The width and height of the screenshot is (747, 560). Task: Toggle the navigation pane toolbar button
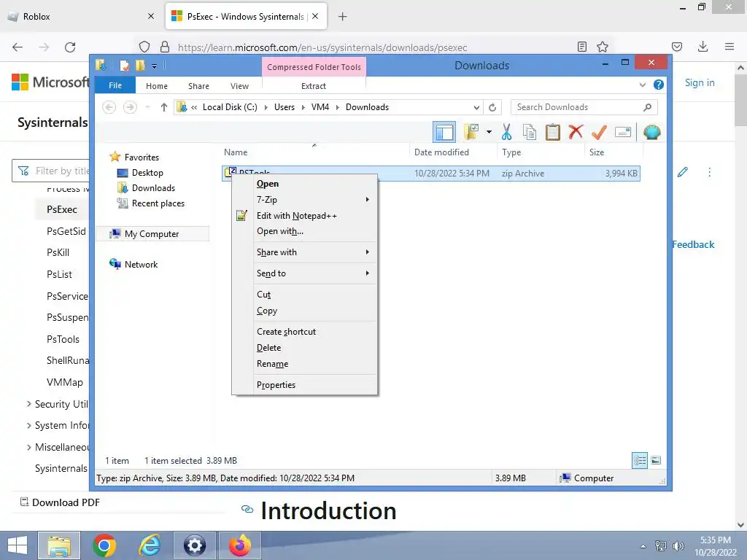(444, 132)
